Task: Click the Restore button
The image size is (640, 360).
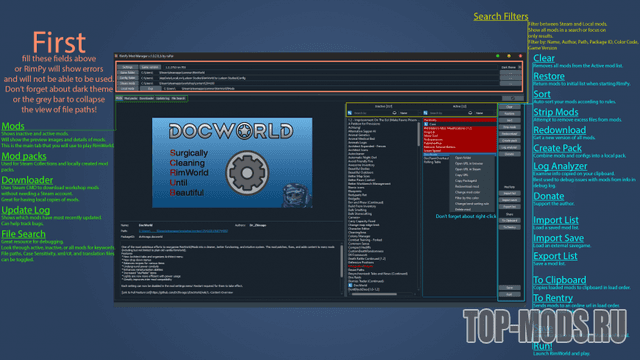Action: 509,113
